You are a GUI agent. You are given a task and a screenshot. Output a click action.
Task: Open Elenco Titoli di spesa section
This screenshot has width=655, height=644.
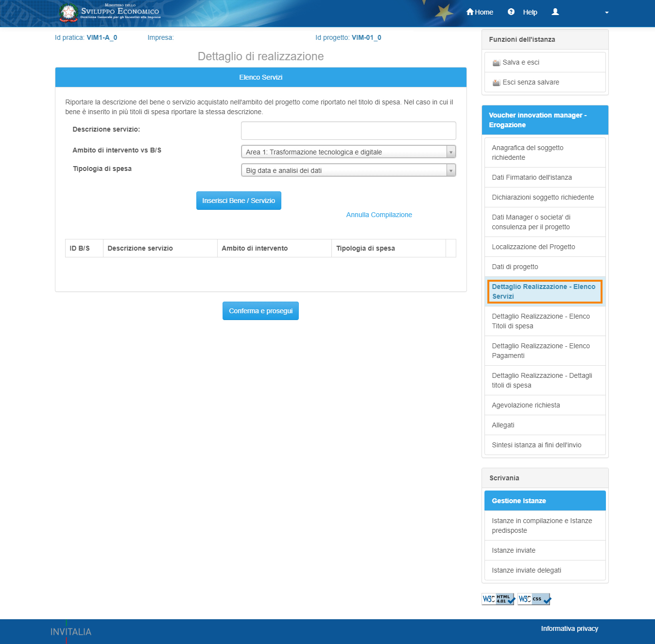540,321
